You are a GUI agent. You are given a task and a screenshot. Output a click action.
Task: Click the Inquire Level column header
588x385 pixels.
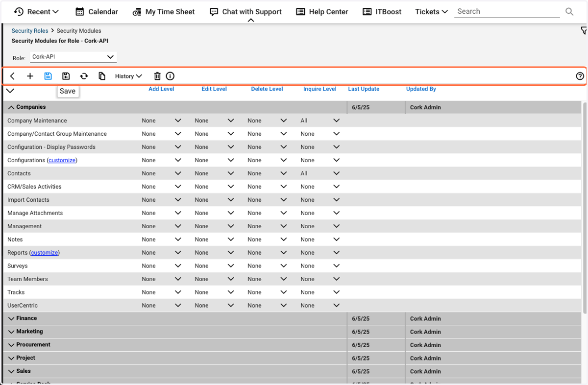[x=320, y=89]
